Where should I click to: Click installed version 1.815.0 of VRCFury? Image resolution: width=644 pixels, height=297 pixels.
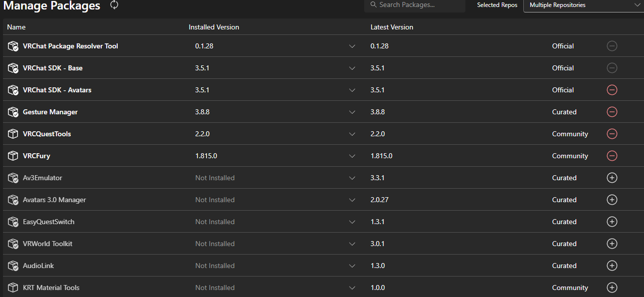pos(206,156)
